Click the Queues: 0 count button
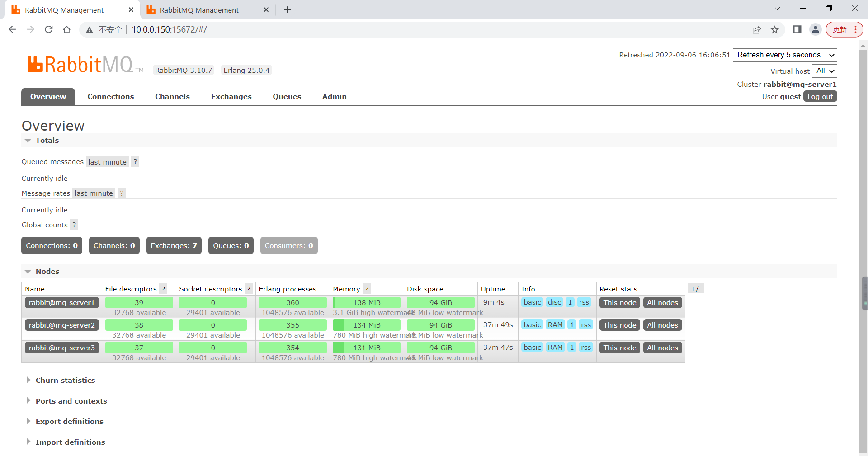 [231, 245]
